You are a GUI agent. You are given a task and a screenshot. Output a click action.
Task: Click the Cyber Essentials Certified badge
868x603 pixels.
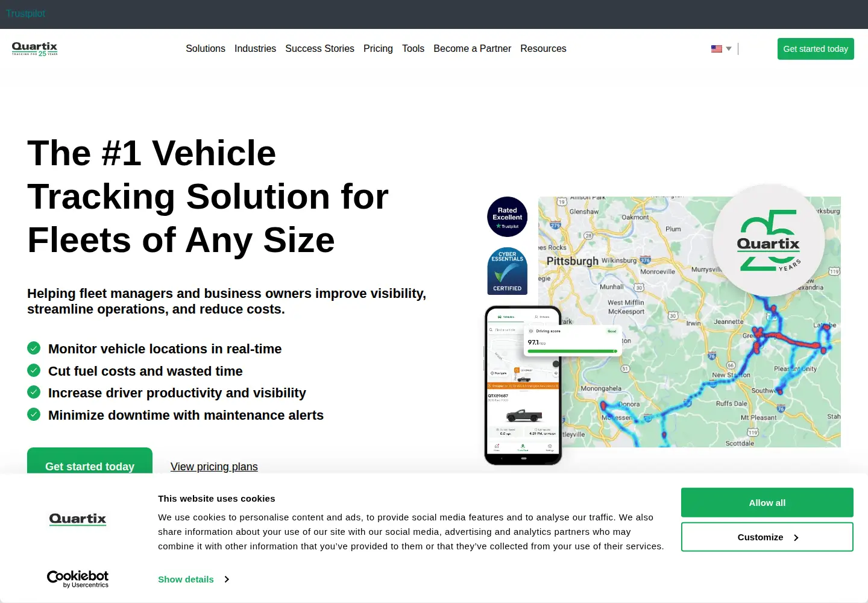pyautogui.click(x=507, y=271)
